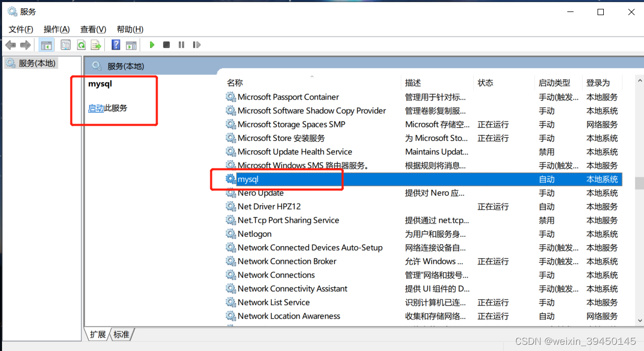This screenshot has width=644, height=351.
Task: Open the Properties toolbar icon
Action: (x=65, y=45)
